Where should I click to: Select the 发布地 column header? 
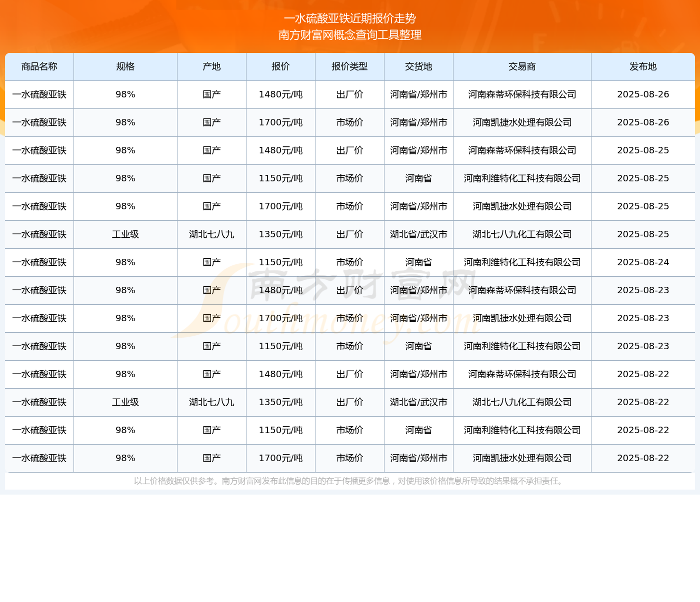click(x=643, y=66)
